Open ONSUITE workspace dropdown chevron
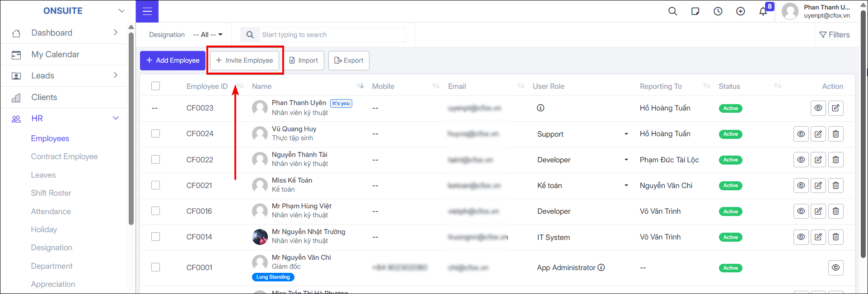 pos(121,11)
